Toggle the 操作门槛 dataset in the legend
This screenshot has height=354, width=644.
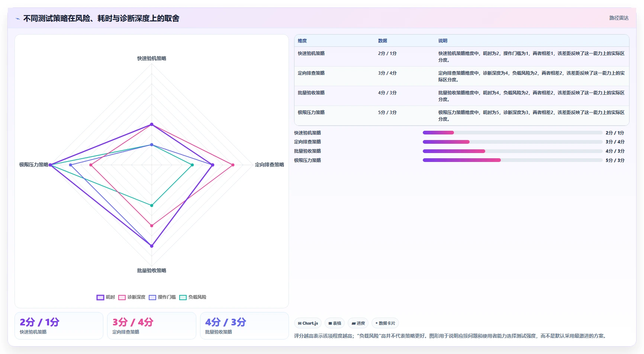pos(162,297)
